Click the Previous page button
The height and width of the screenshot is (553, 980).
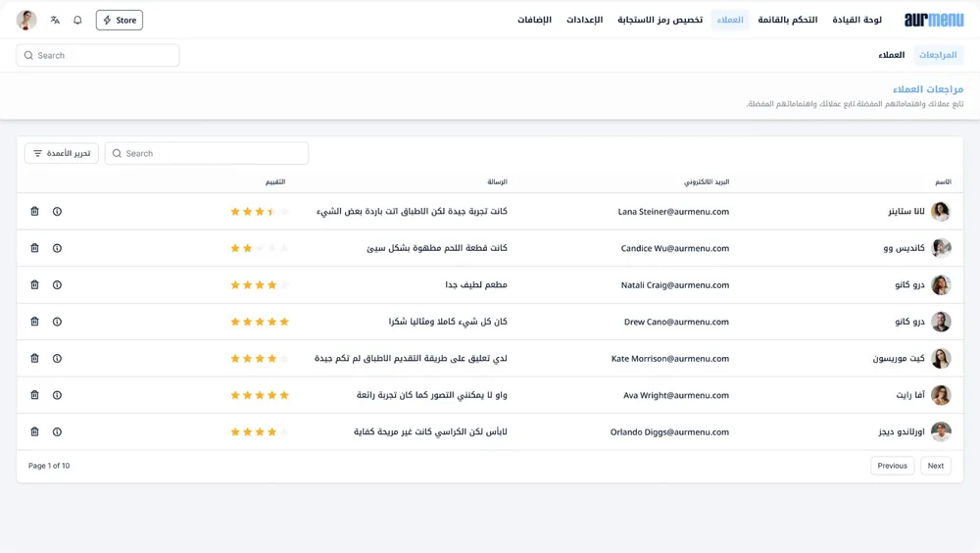[x=892, y=466]
